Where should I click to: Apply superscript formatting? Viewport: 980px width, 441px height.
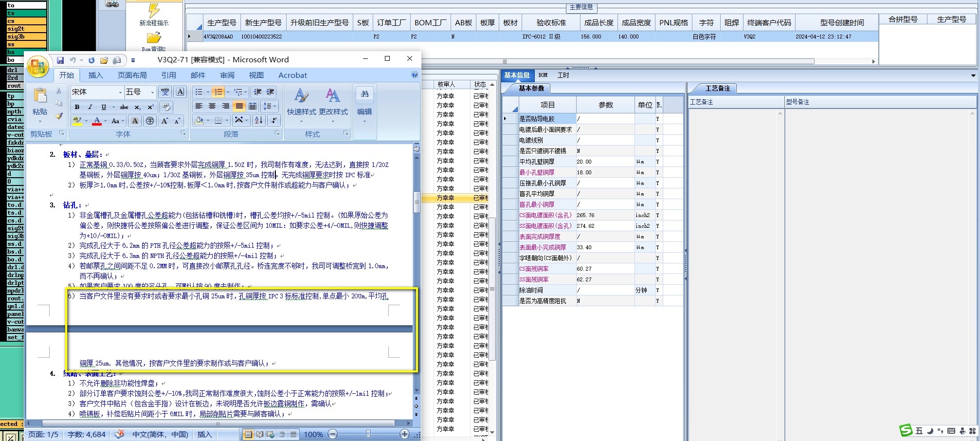(151, 107)
